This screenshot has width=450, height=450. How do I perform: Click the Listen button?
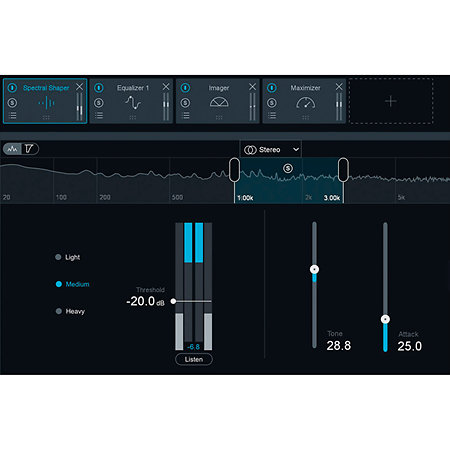coord(194,359)
